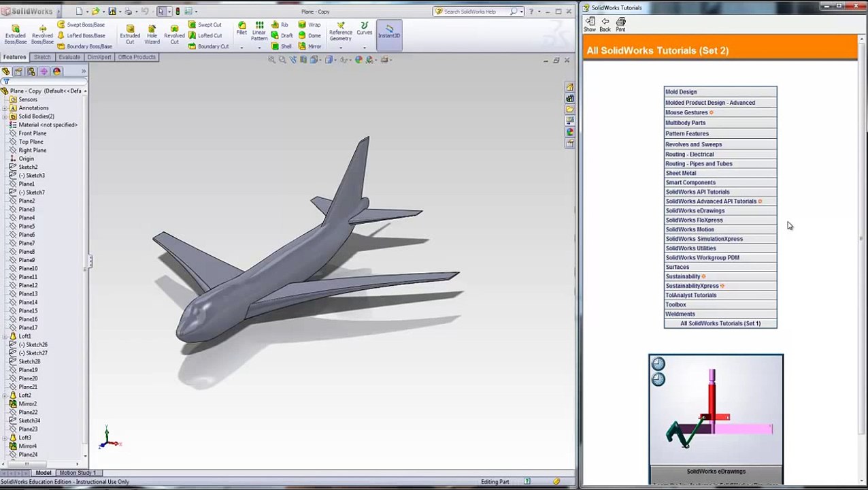Activate the Revolved Cut tool
This screenshot has height=490, width=868.
click(x=174, y=34)
